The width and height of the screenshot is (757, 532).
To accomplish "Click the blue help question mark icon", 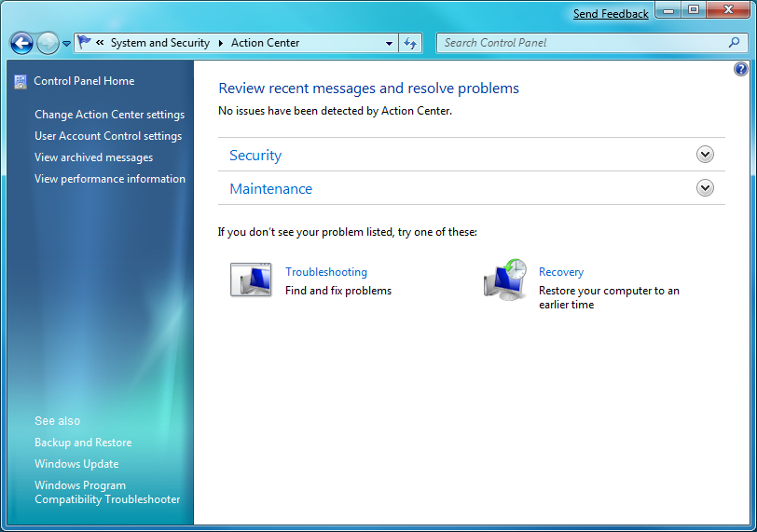I will click(741, 69).
